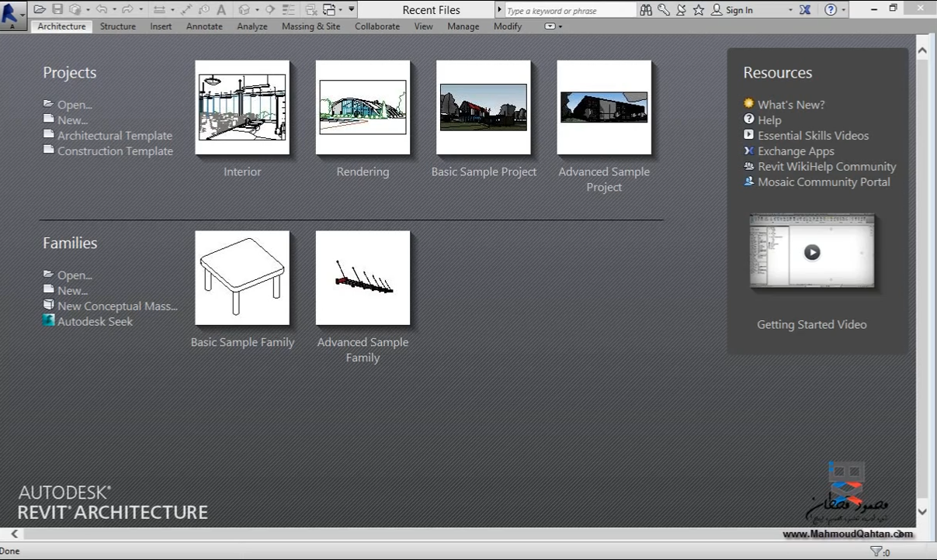Open the Basic Sample Family table thumbnail

point(242,278)
